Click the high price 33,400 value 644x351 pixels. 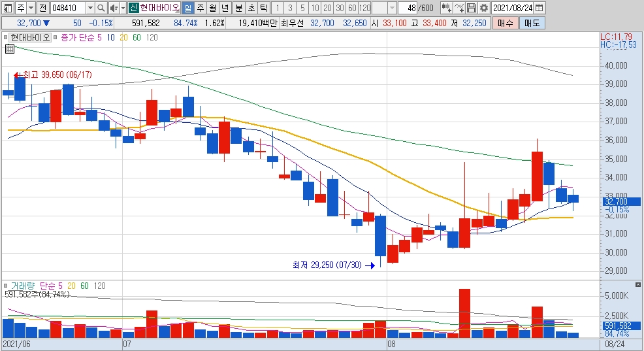[434, 23]
